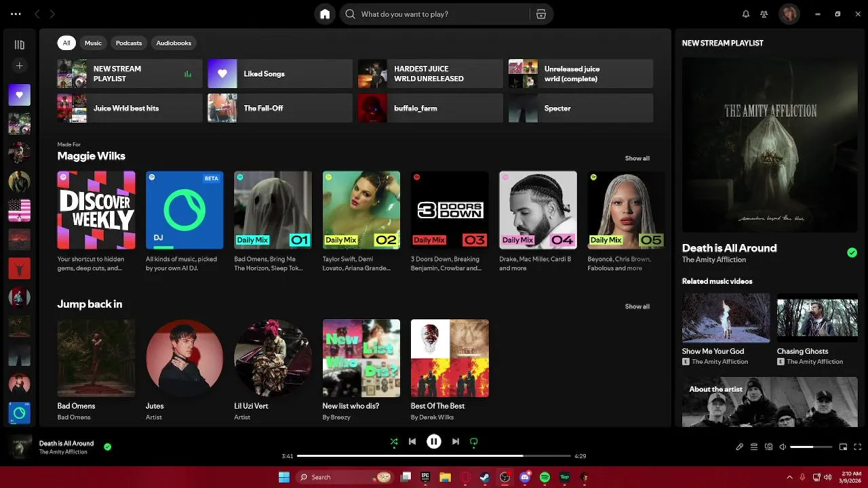This screenshot has width=868, height=488.
Task: Select the Music filter chip
Action: click(x=93, y=43)
